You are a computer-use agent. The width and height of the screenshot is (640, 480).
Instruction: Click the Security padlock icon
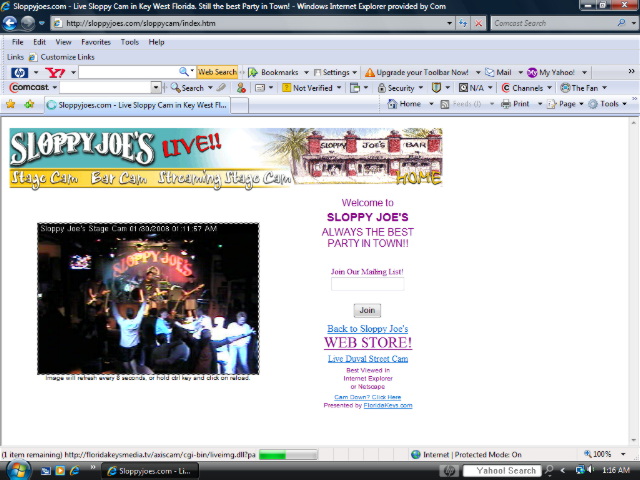pos(382,88)
